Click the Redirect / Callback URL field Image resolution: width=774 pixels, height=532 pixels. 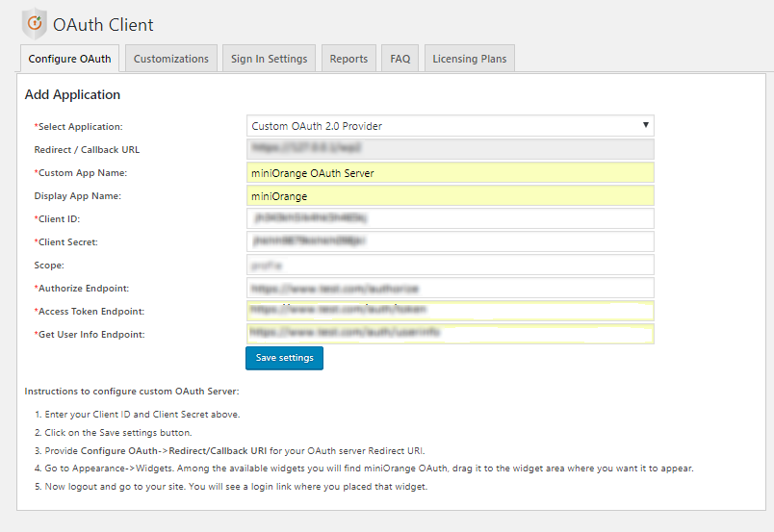pyautogui.click(x=451, y=149)
